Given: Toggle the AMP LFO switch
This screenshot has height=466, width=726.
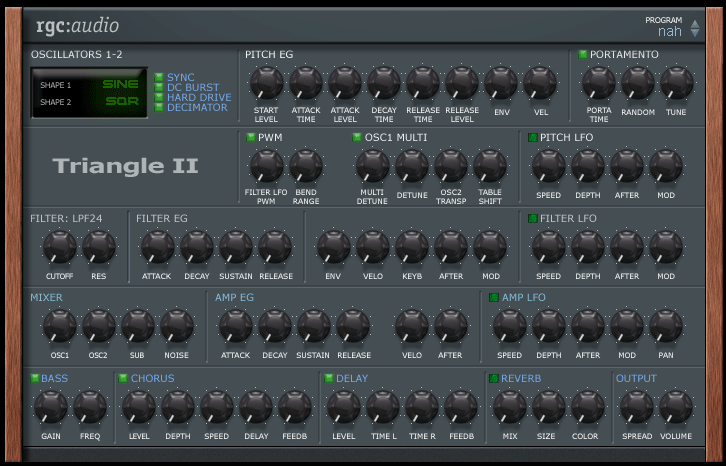Looking at the screenshot, I should (494, 297).
